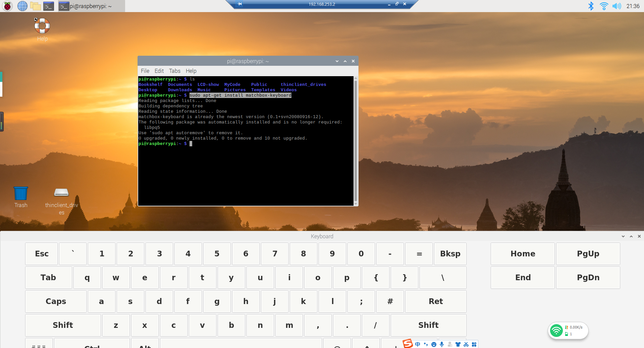Toggle full/half-width punctuation in Sogou toolbar

point(426,344)
